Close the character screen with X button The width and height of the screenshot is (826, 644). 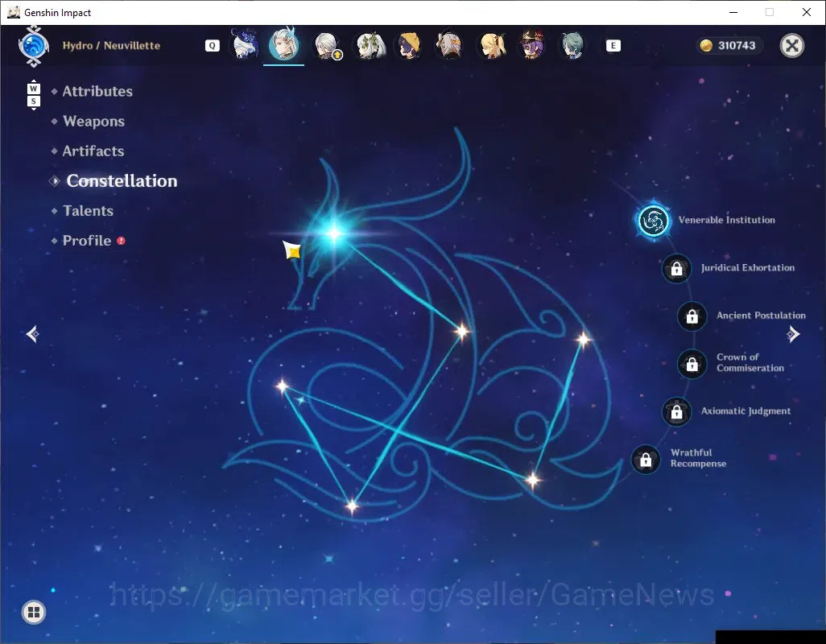point(791,46)
